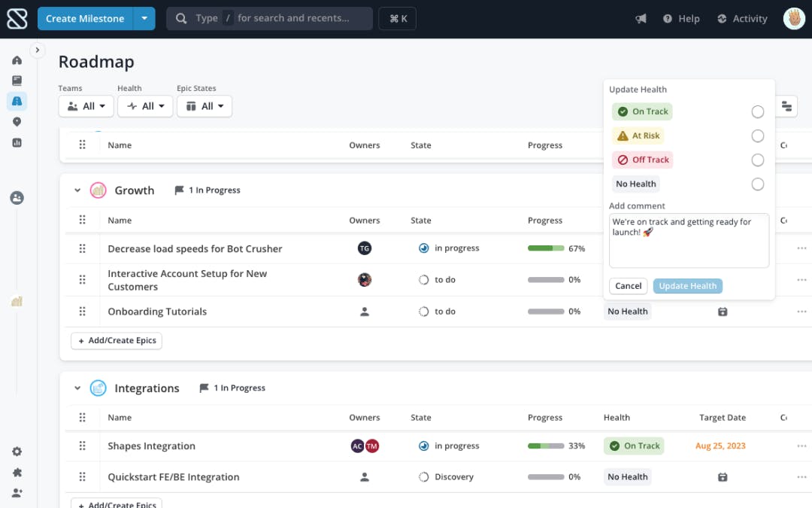Open the Stories book icon in sidebar
This screenshot has height=508, width=812.
pos(17,81)
